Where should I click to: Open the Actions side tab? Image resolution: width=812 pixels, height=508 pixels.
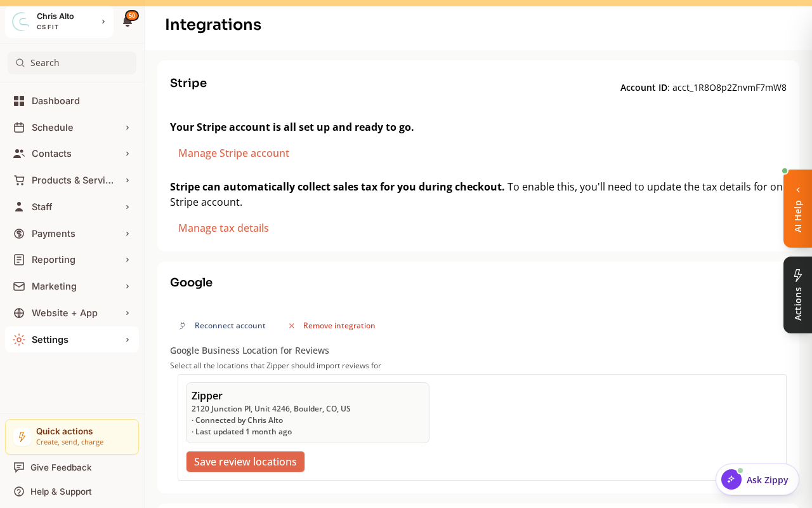[x=798, y=295]
